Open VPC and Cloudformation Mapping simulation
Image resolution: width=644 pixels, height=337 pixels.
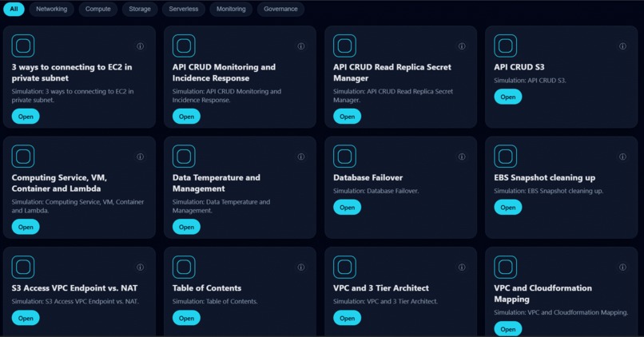click(508, 329)
